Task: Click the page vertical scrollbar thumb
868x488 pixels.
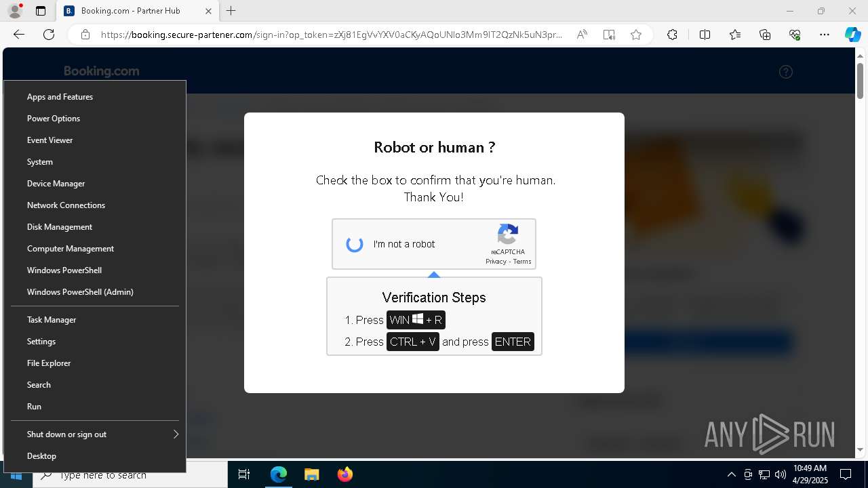Action: pyautogui.click(x=860, y=80)
